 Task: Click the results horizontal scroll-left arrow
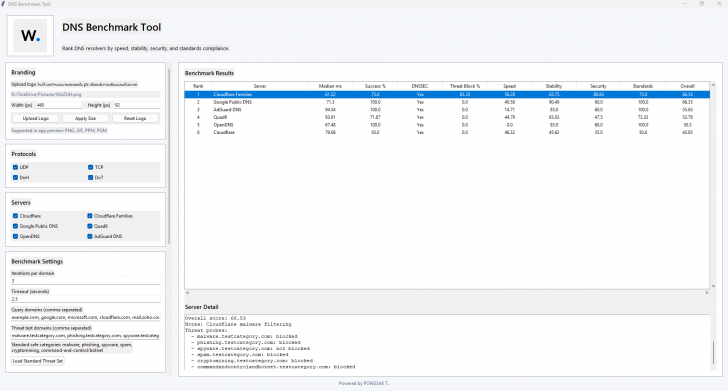pos(188,293)
